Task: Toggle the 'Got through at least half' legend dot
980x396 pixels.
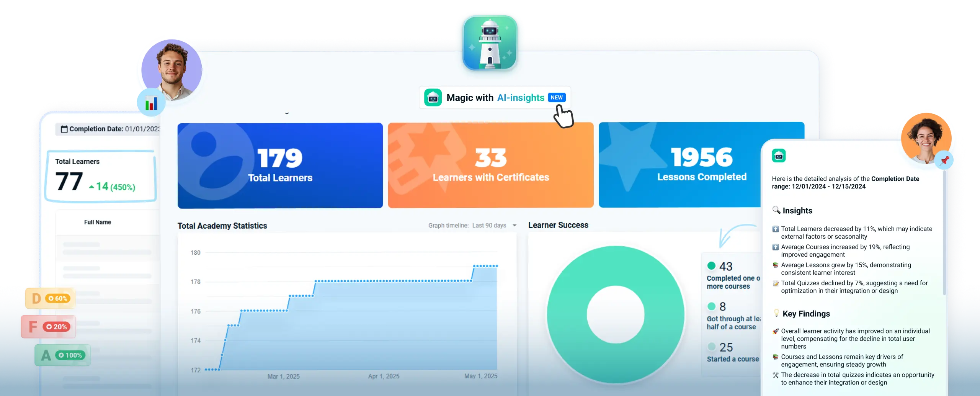Action: [711, 306]
